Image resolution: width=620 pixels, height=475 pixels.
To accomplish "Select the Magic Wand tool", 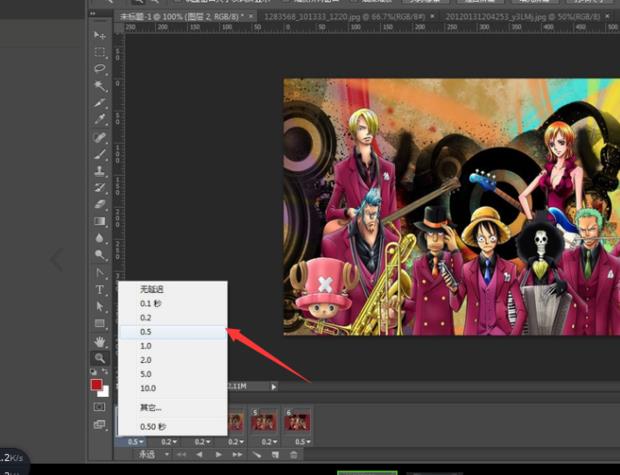I will click(100, 86).
